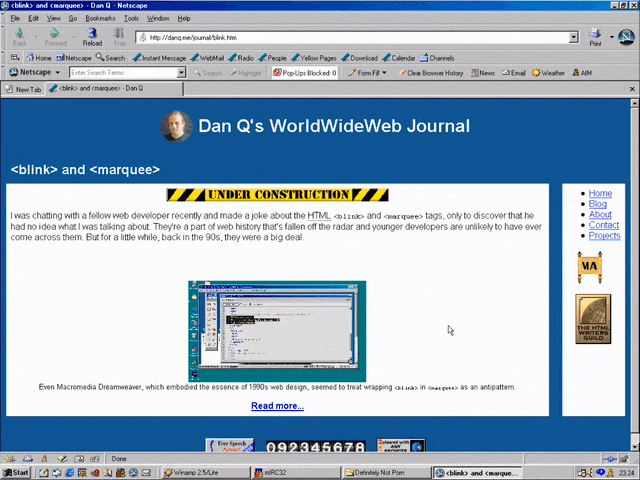Toggle online/offline connection icon in status bar
The image size is (640, 480).
point(609,459)
